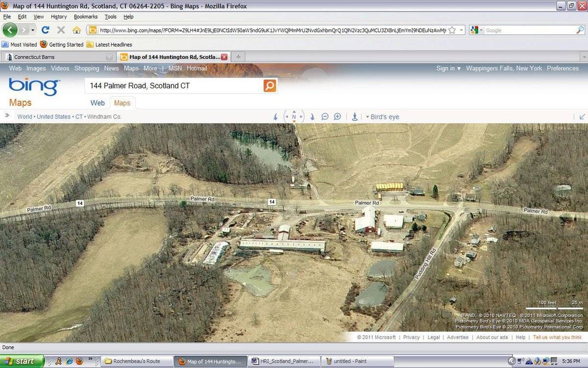Image resolution: width=588 pixels, height=368 pixels.
Task: Click the orange search magnifier button
Action: pyautogui.click(x=269, y=85)
